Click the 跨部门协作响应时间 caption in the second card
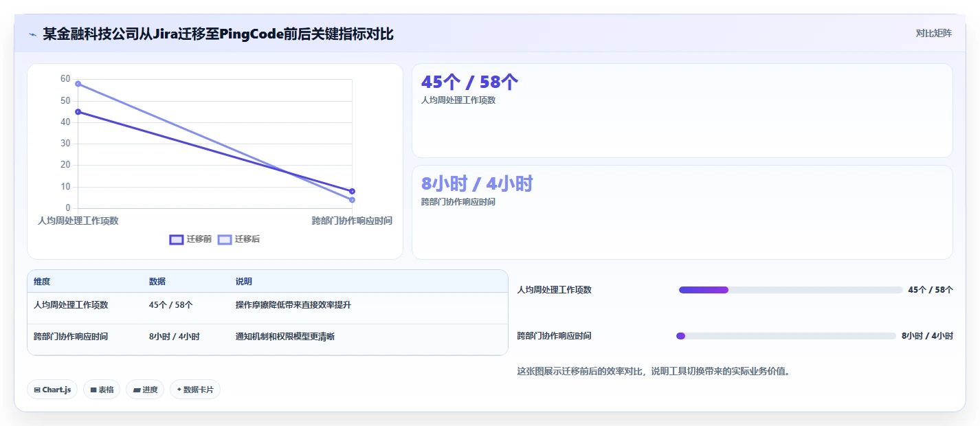 (458, 202)
